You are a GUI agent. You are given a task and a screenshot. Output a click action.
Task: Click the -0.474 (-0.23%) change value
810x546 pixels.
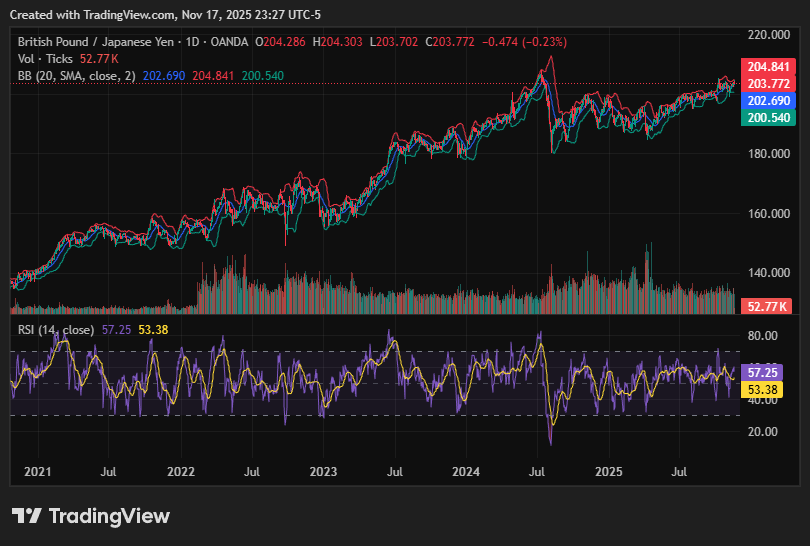524,42
